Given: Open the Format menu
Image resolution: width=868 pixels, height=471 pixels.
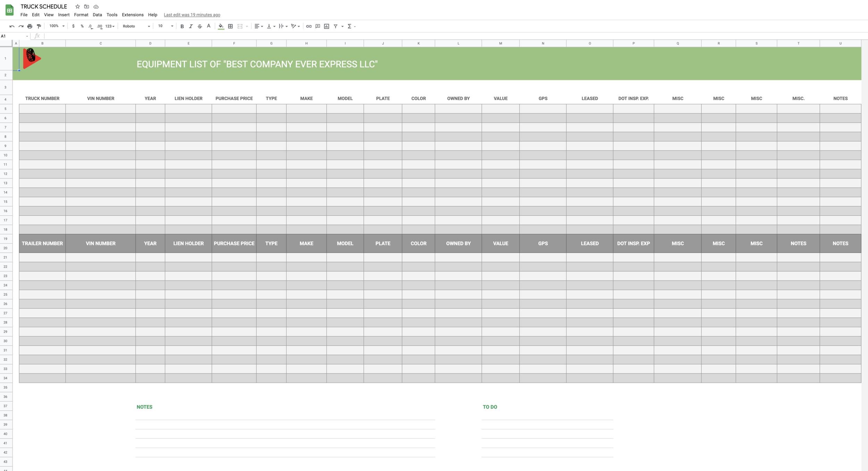Looking at the screenshot, I should point(81,15).
